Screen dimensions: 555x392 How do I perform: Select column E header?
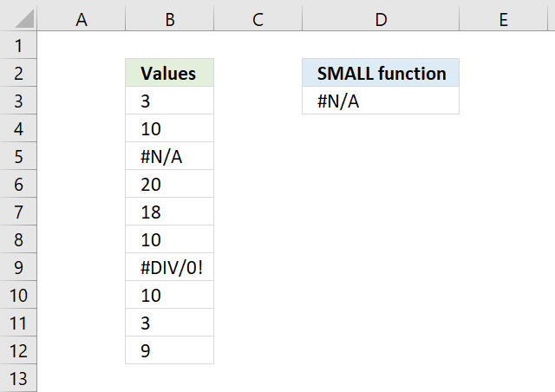503,19
